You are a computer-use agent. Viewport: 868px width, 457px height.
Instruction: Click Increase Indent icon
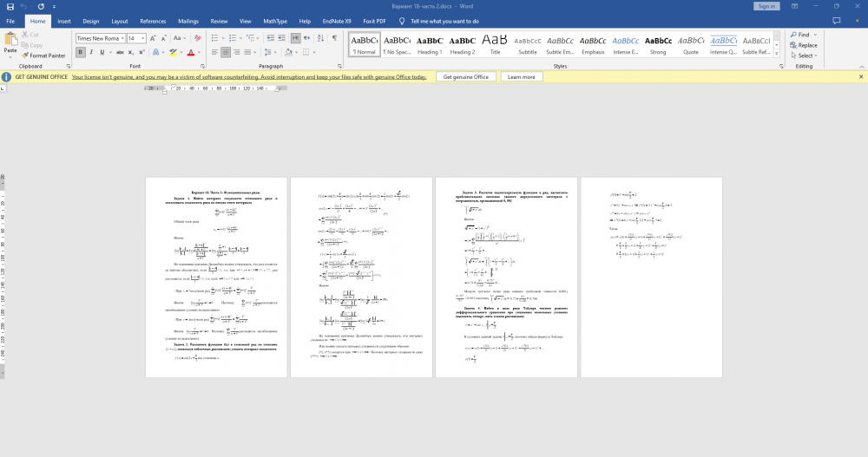[x=282, y=38]
